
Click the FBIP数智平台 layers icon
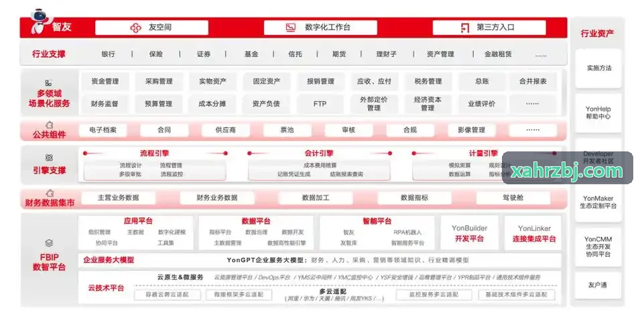(x=50, y=243)
